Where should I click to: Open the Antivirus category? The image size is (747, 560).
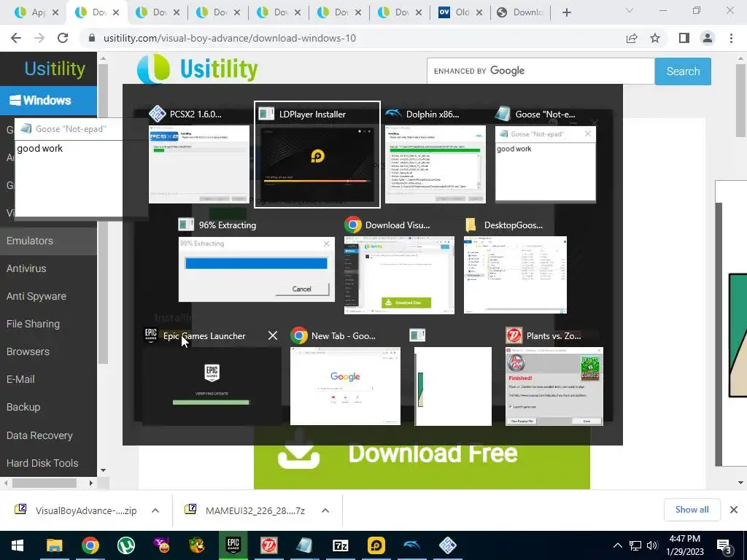pyautogui.click(x=26, y=268)
